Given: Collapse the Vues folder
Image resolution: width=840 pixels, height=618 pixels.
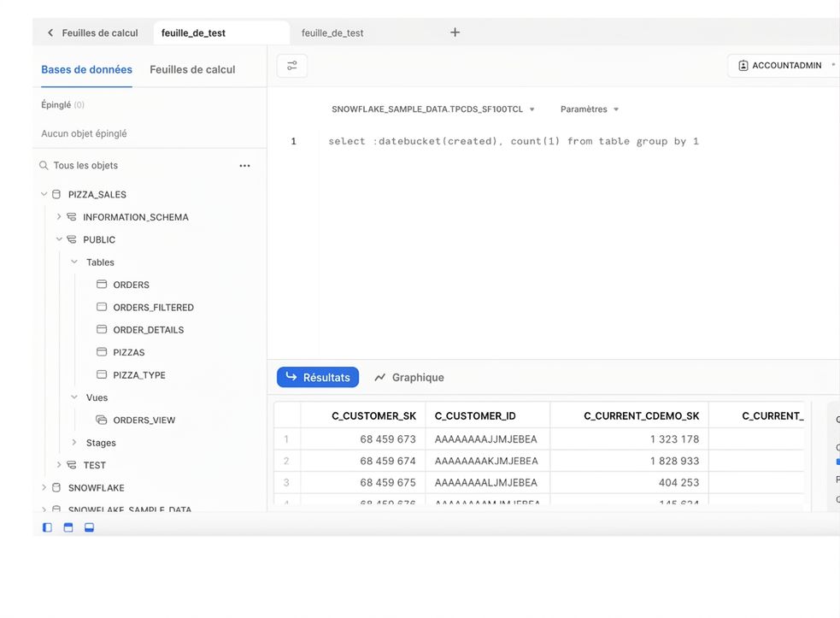Looking at the screenshot, I should [74, 397].
